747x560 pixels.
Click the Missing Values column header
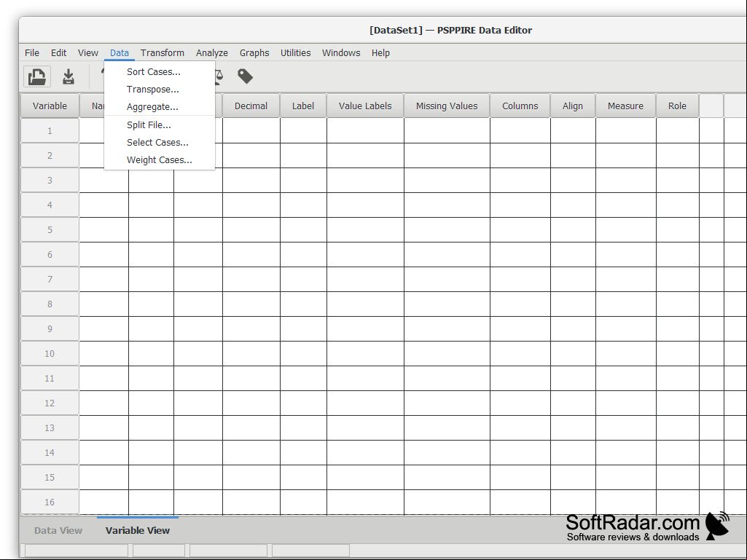447,106
